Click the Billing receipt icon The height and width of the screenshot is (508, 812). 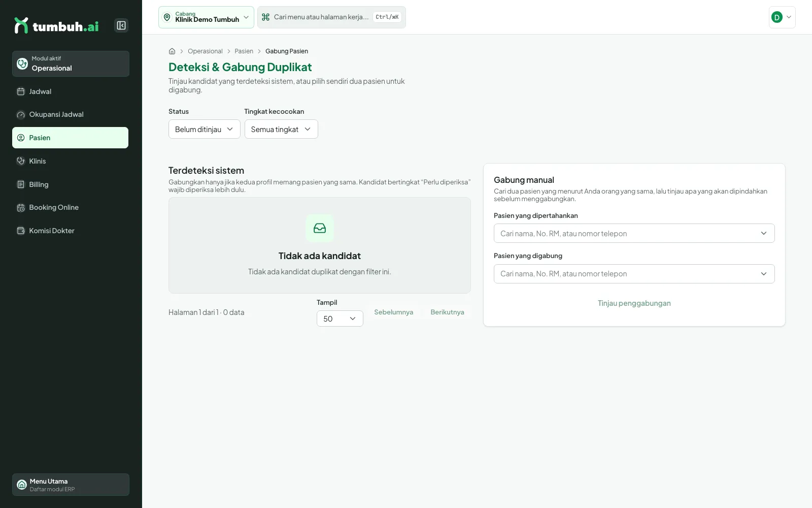[21, 184]
